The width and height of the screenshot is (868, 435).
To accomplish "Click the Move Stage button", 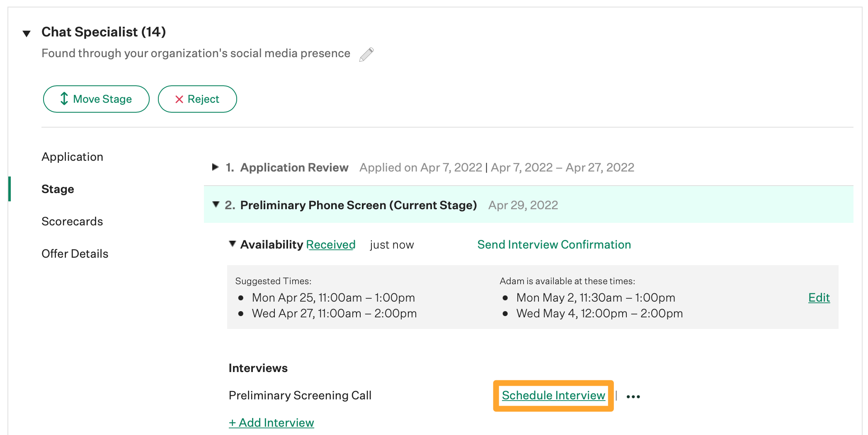I will (x=96, y=99).
